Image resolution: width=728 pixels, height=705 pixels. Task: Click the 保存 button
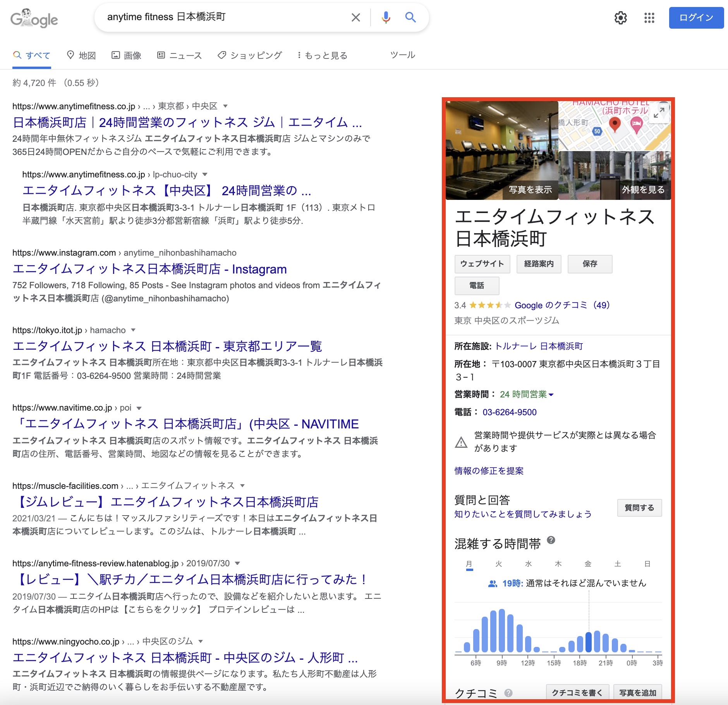pyautogui.click(x=590, y=264)
